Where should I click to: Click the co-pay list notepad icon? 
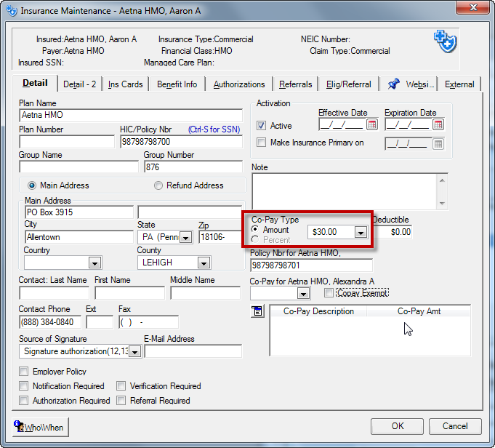pos(257,311)
